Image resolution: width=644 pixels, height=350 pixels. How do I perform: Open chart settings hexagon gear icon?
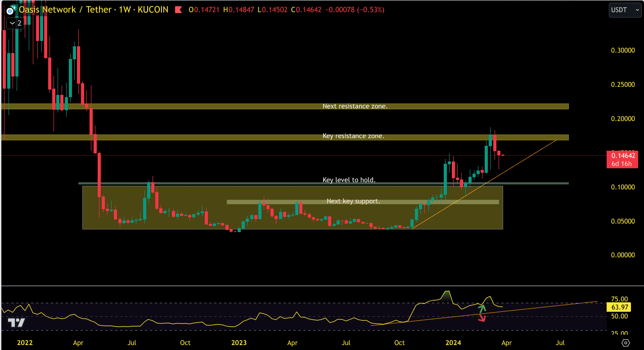coord(626,343)
